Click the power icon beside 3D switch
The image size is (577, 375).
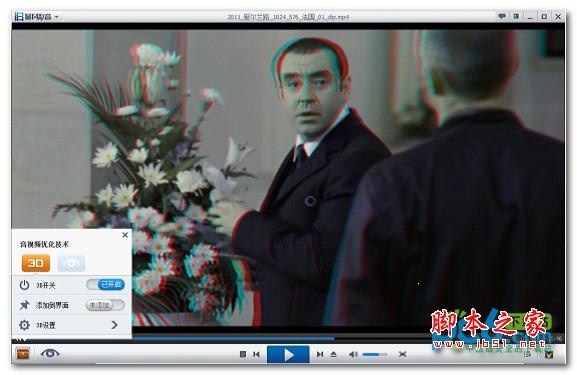(24, 285)
